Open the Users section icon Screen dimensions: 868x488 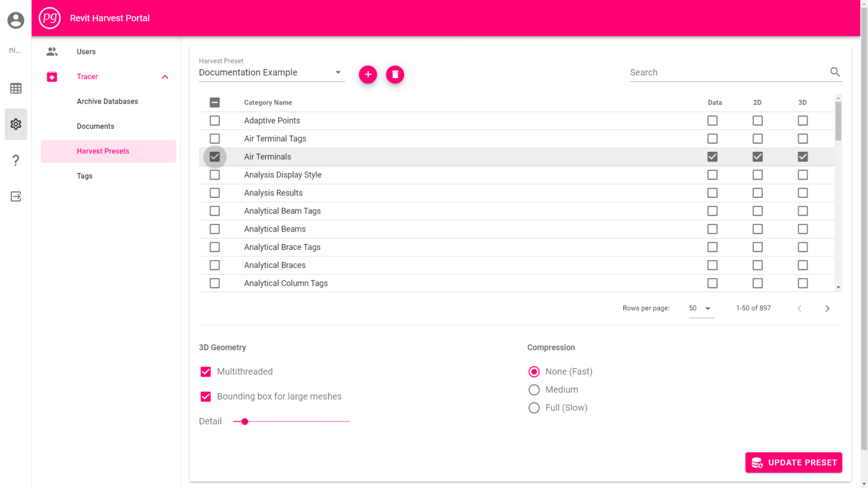52,52
